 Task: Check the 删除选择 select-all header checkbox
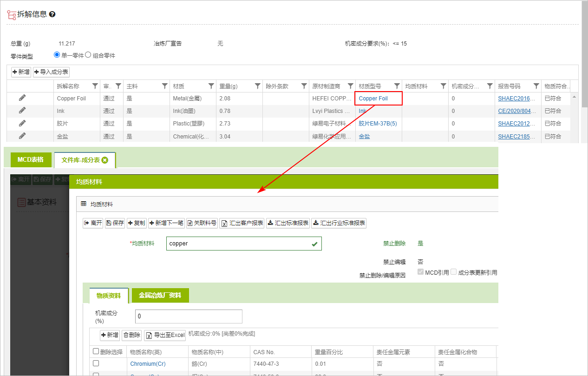coord(96,352)
